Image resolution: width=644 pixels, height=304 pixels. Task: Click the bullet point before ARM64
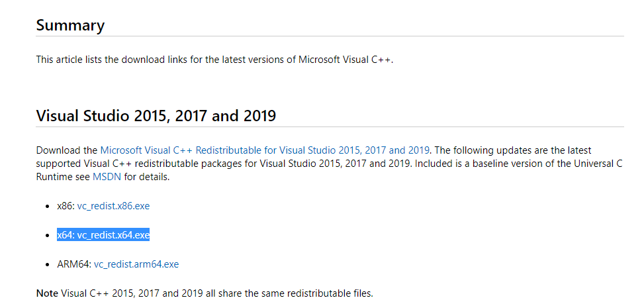47,265
